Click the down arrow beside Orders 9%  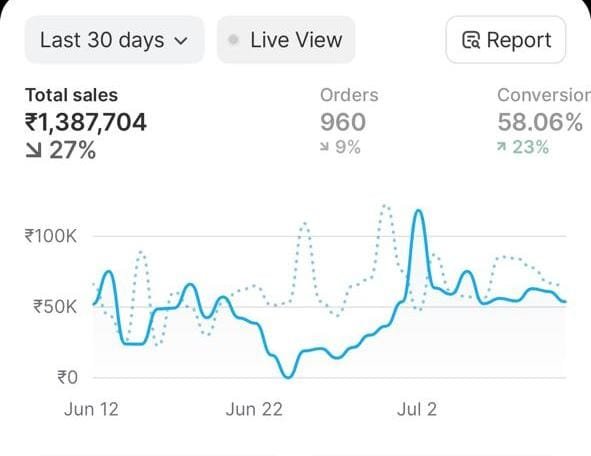pyautogui.click(x=324, y=147)
